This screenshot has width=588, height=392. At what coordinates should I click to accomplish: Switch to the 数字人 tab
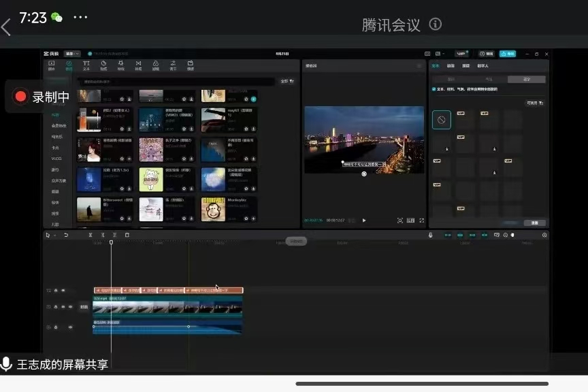(483, 66)
